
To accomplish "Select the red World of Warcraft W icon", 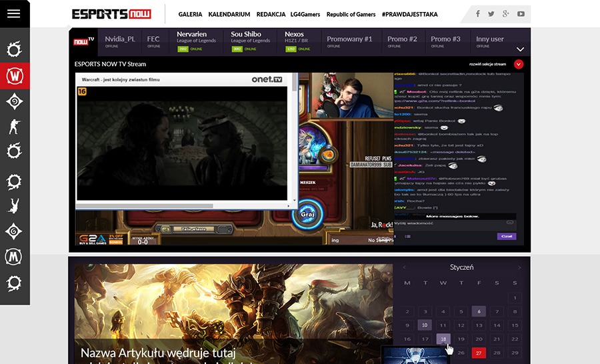I will [x=15, y=76].
